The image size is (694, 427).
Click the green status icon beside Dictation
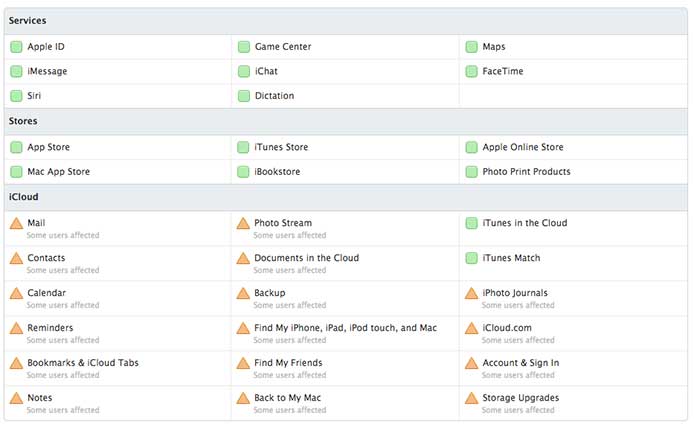(244, 96)
